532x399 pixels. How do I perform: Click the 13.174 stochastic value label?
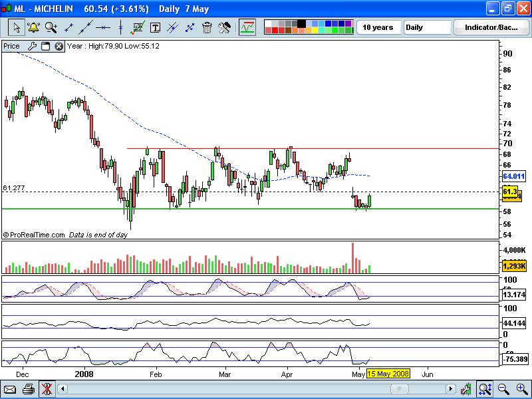(x=514, y=295)
